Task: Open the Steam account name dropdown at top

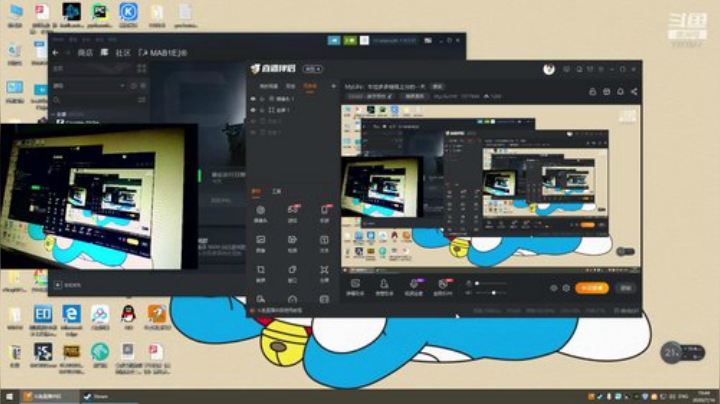Action: coord(395,40)
